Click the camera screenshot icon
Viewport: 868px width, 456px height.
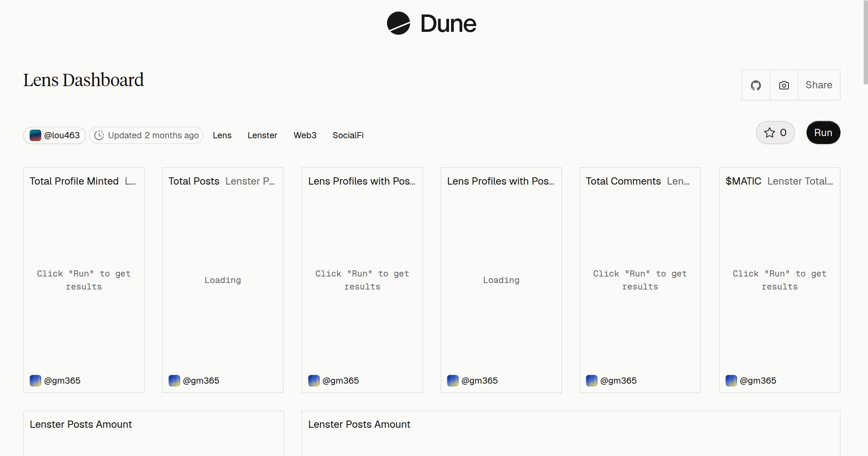tap(784, 85)
